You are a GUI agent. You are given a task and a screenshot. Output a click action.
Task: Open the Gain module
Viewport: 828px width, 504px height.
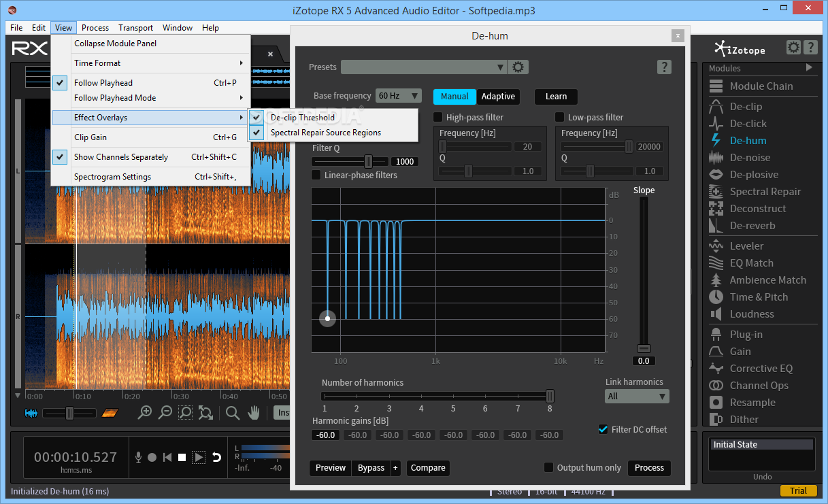tap(740, 352)
